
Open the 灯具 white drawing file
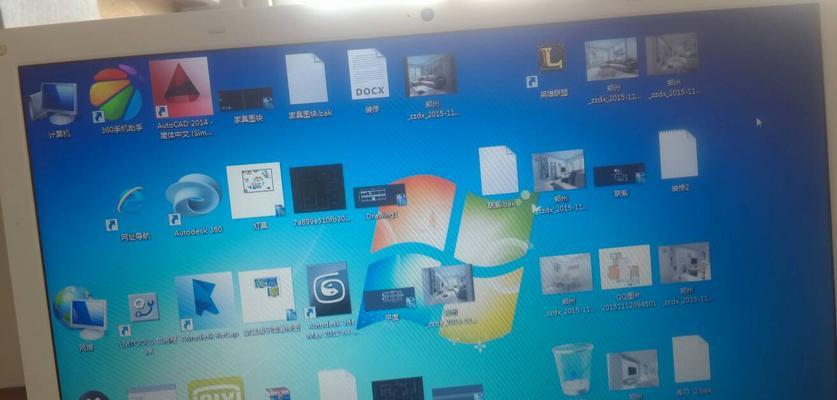[255, 190]
